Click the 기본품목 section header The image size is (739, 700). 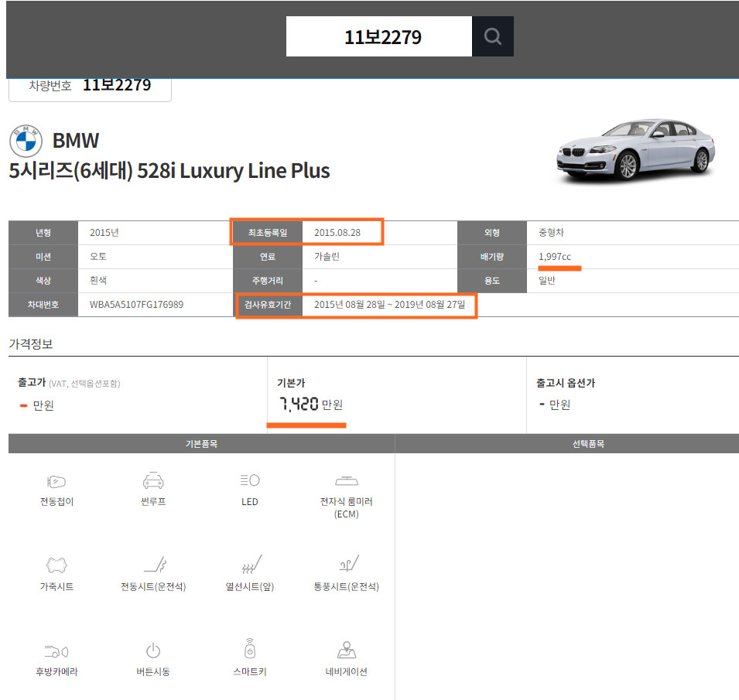click(x=201, y=444)
